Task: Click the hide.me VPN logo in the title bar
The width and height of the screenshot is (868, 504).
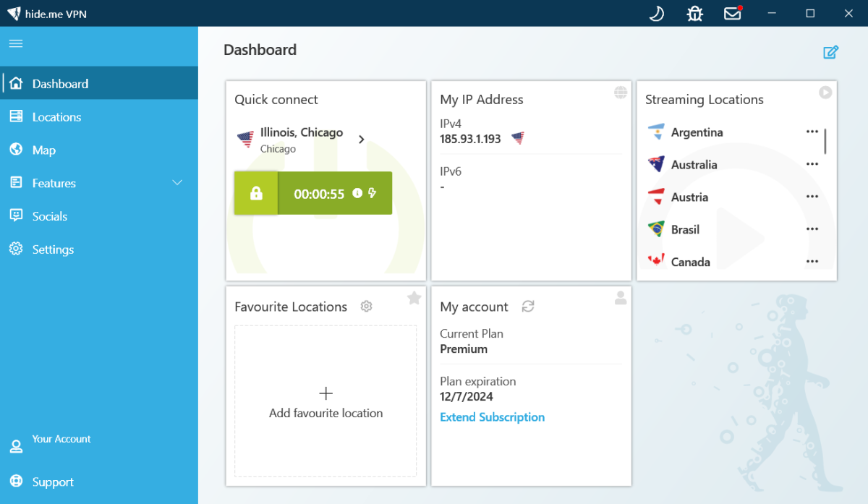Action: pyautogui.click(x=14, y=13)
